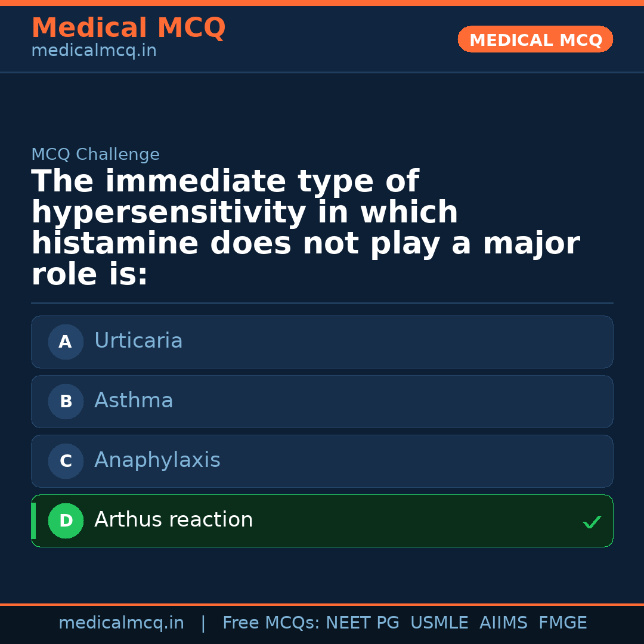Click the green checkmark on Arthus reaction
Screen dimensions: 644x644
pos(592,522)
